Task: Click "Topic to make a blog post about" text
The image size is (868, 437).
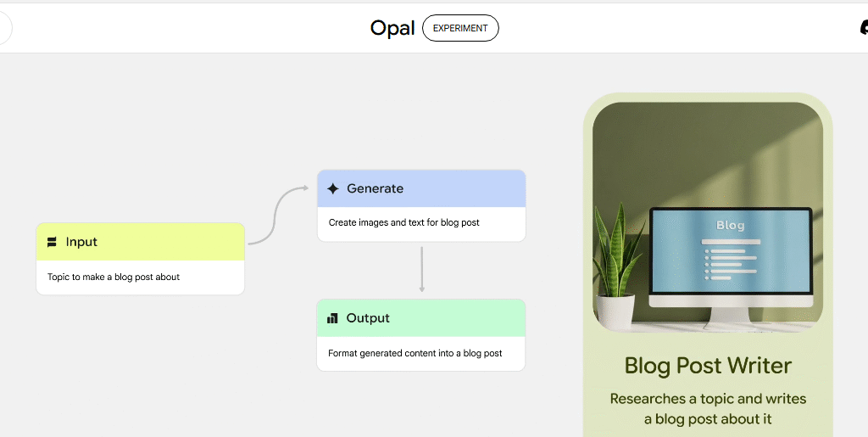Action: 114,277
